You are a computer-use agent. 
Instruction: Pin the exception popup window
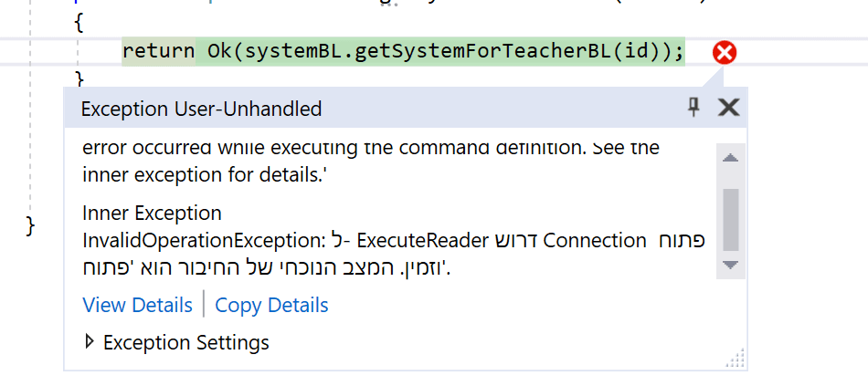pyautogui.click(x=693, y=108)
